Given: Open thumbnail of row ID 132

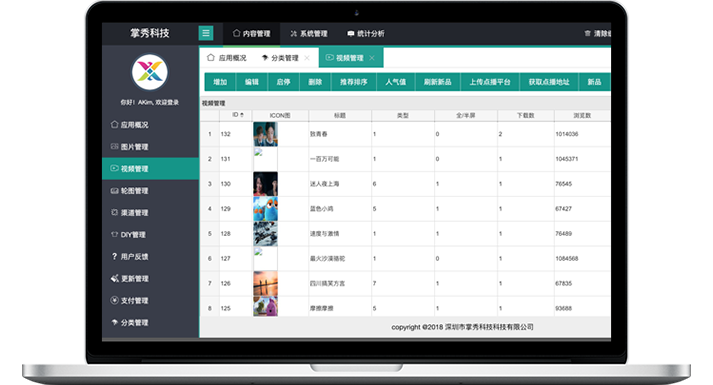Looking at the screenshot, I should tap(265, 134).
